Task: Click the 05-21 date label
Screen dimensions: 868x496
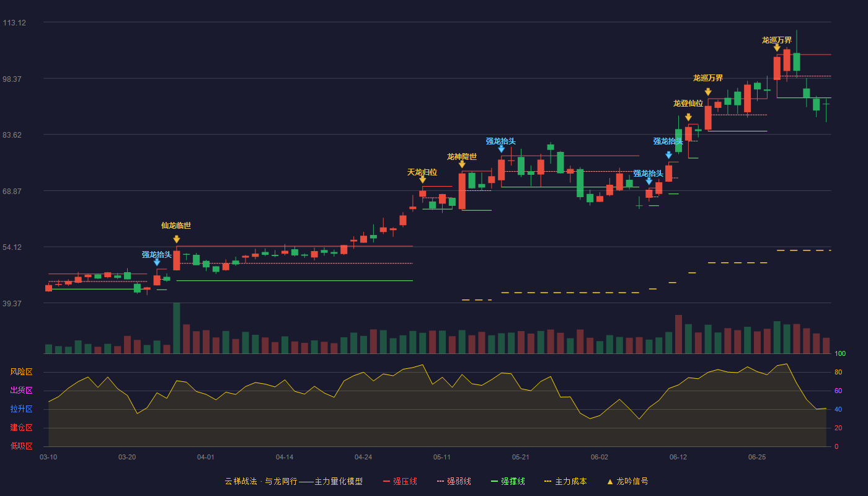Action: point(521,457)
